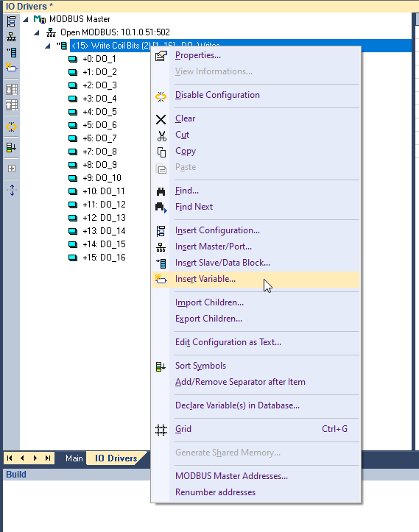This screenshot has height=532, width=419.
Task: Click the DO_8 variable icon
Action: (73, 152)
